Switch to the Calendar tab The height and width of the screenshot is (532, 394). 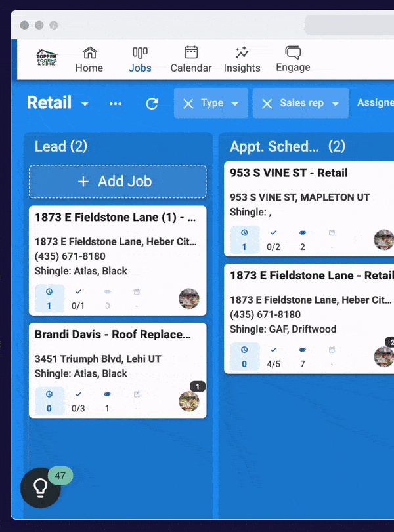coord(191,59)
